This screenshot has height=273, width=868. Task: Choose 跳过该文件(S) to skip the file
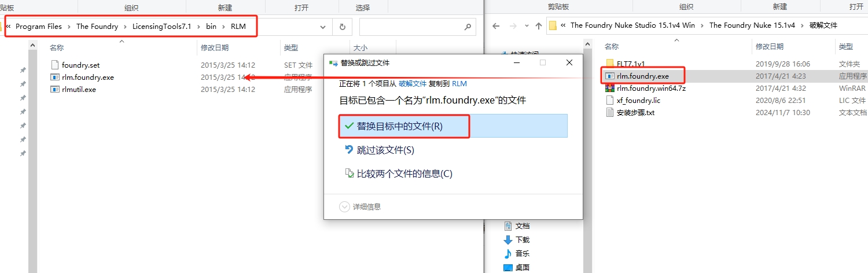coord(385,150)
